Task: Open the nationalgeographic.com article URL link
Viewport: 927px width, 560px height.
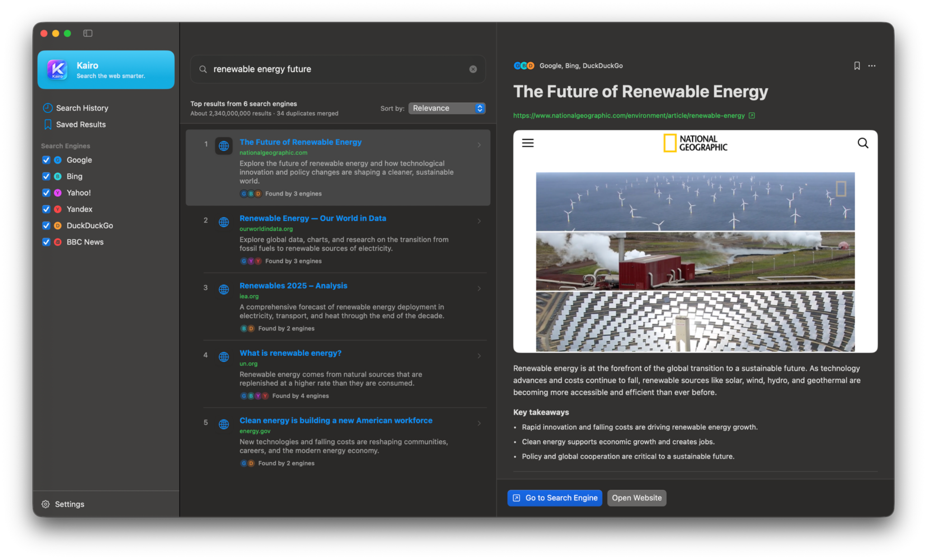Action: click(x=629, y=115)
